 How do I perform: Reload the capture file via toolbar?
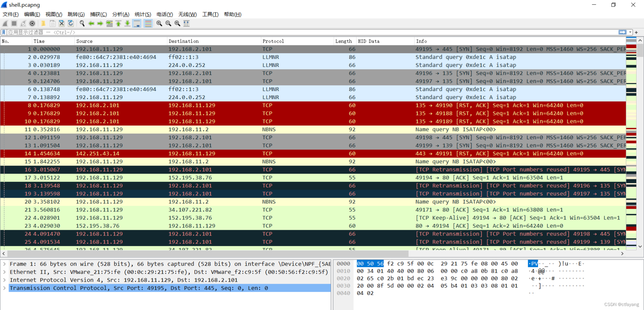tap(71, 24)
